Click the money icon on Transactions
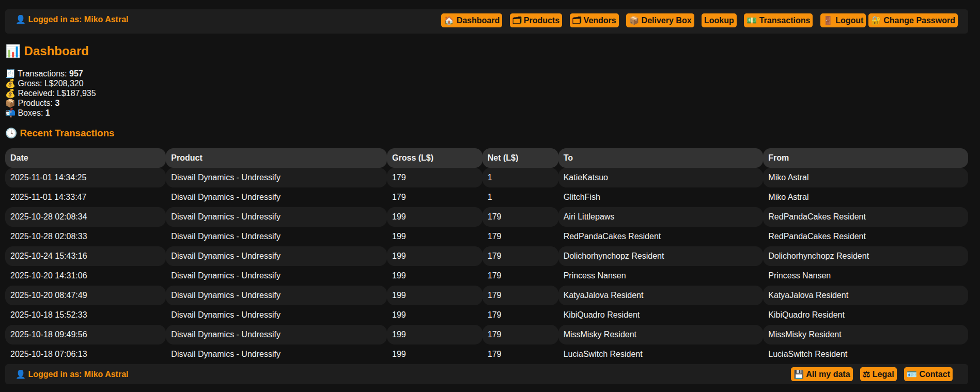The width and height of the screenshot is (980, 392). [x=752, y=21]
